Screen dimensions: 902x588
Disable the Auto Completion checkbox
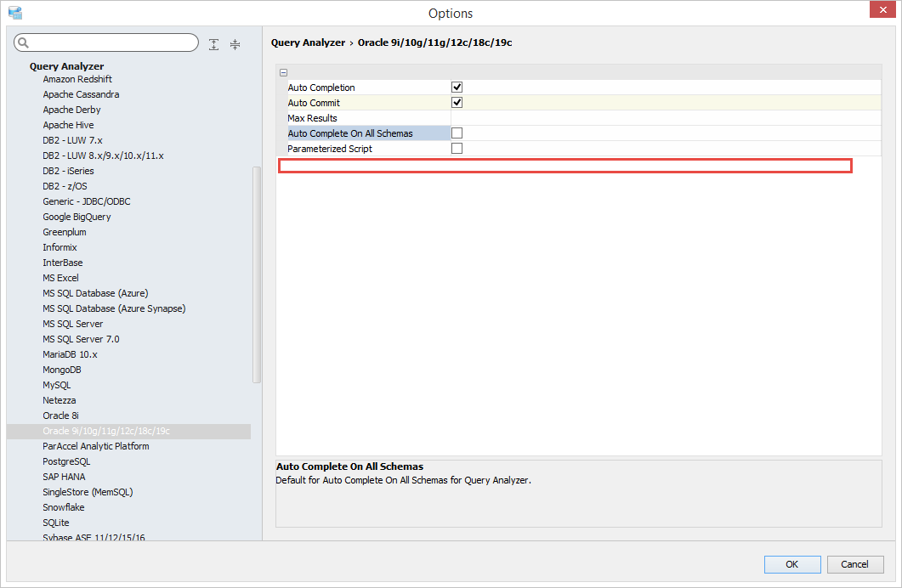coord(457,88)
